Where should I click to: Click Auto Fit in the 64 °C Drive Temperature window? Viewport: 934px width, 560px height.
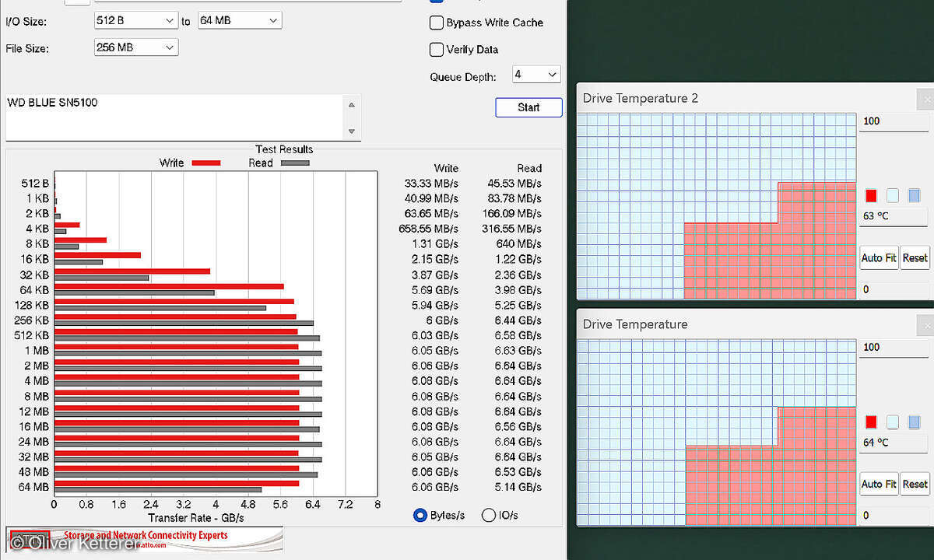point(879,484)
